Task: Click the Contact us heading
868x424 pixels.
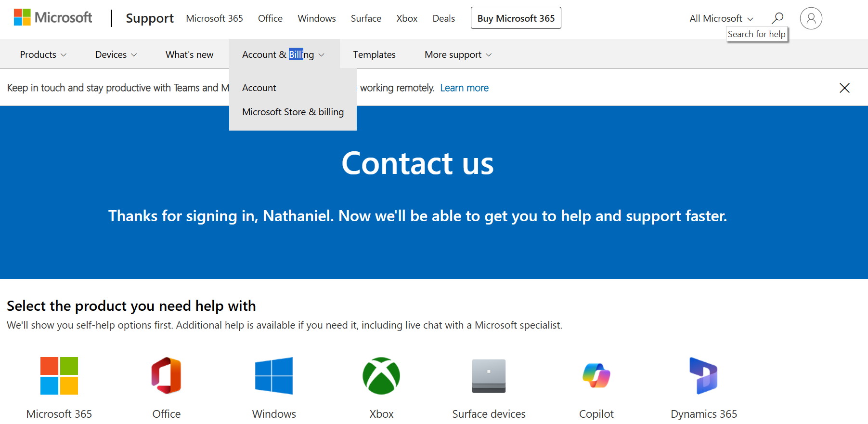Action: 418,163
